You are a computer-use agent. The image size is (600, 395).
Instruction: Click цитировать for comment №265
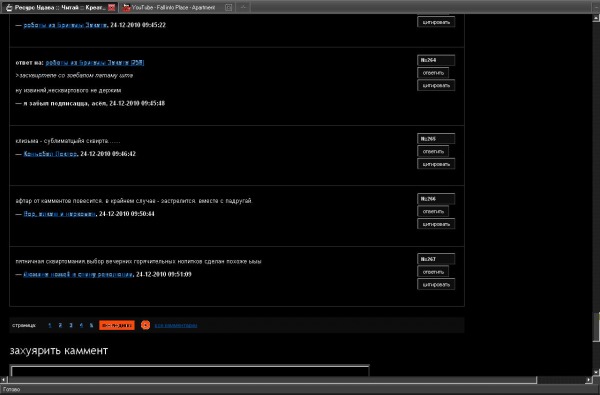436,164
